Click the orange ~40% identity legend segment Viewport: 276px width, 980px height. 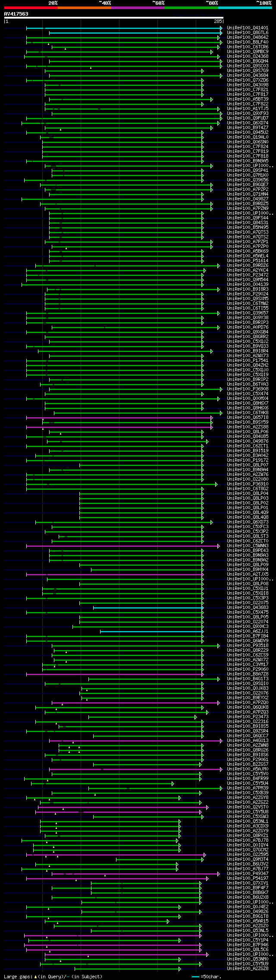(84, 8)
